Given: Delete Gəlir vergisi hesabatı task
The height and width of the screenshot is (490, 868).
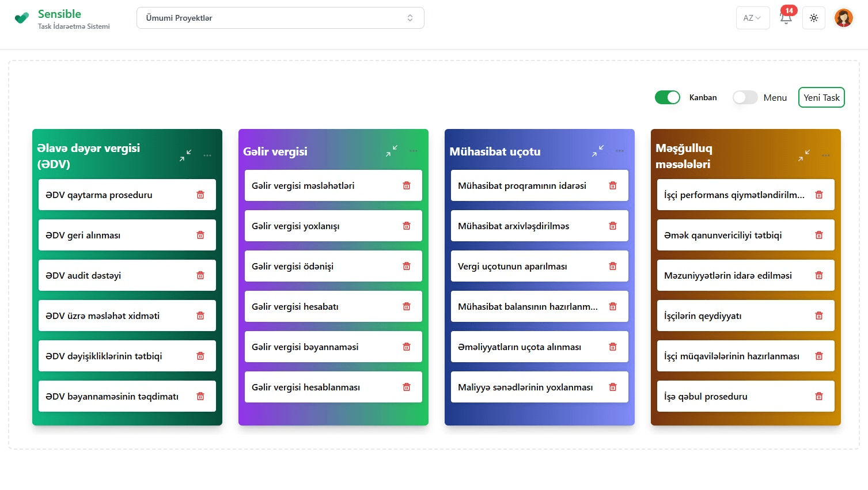Looking at the screenshot, I should pos(407,306).
